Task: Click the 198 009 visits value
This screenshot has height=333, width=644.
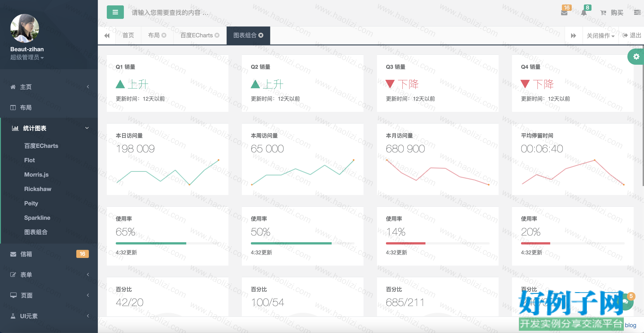Action: pos(135,149)
